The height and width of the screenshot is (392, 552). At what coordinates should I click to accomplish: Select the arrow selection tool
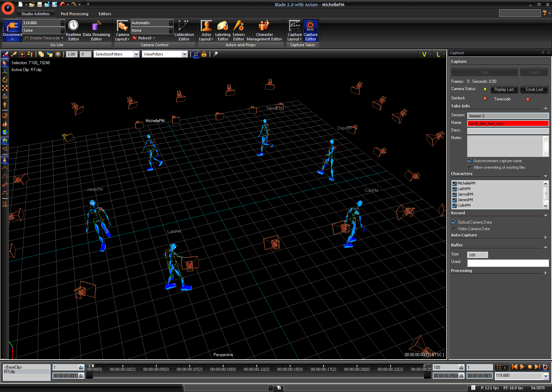pyautogui.click(x=4, y=63)
